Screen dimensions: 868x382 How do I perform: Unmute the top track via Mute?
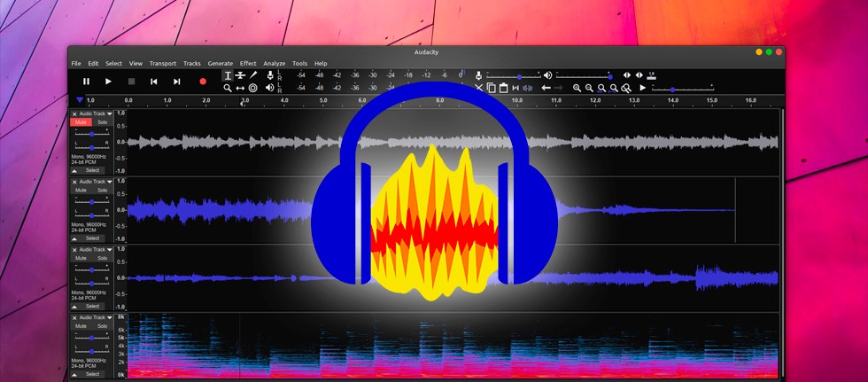point(81,121)
